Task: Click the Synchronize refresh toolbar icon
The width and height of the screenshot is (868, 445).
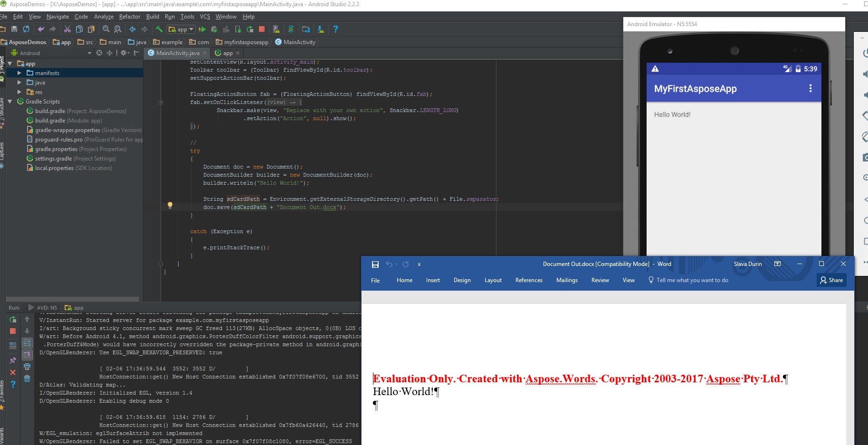Action: 26,29
